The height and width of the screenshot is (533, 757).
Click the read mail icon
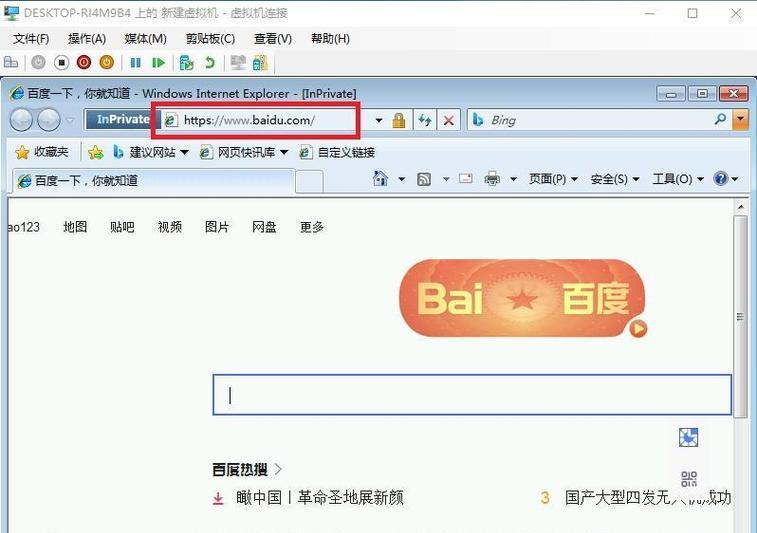[466, 179]
